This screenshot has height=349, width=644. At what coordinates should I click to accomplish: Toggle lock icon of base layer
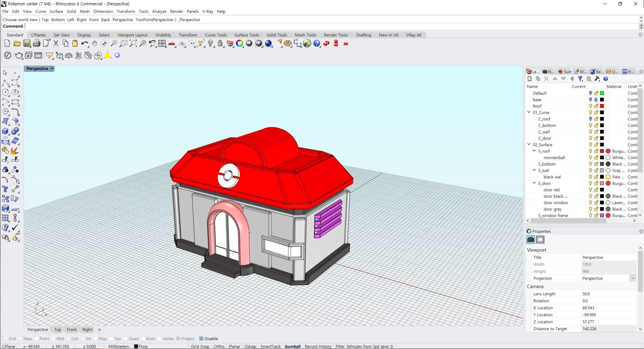coord(596,100)
